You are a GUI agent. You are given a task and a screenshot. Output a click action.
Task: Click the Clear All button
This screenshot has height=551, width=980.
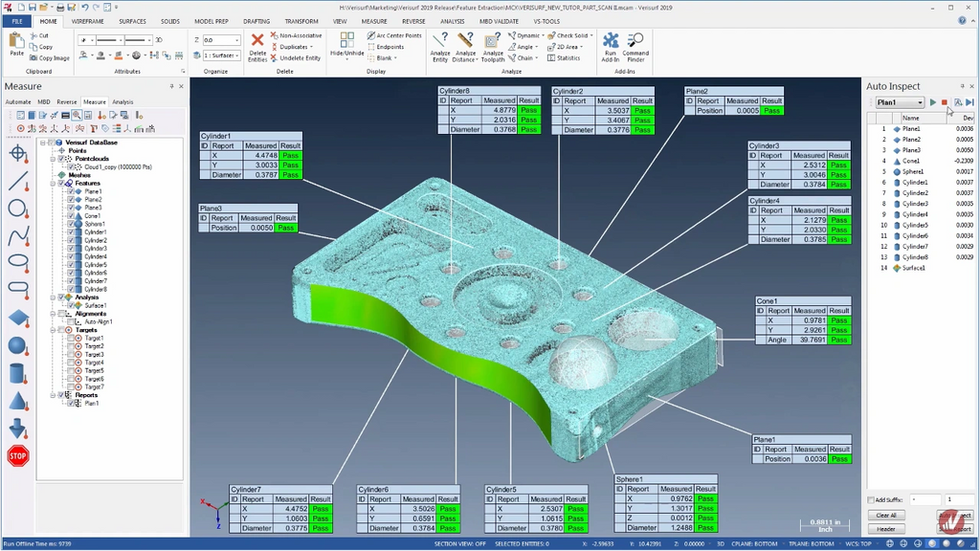(886, 516)
